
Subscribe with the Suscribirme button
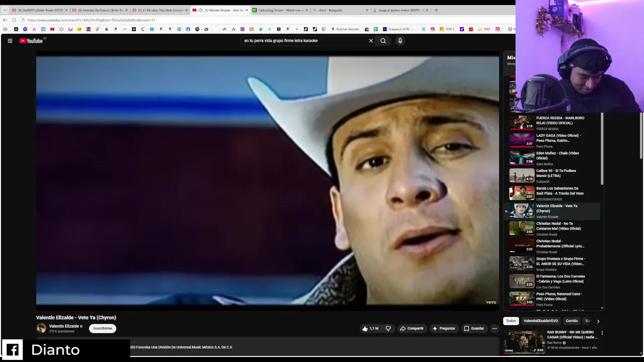pos(103,328)
